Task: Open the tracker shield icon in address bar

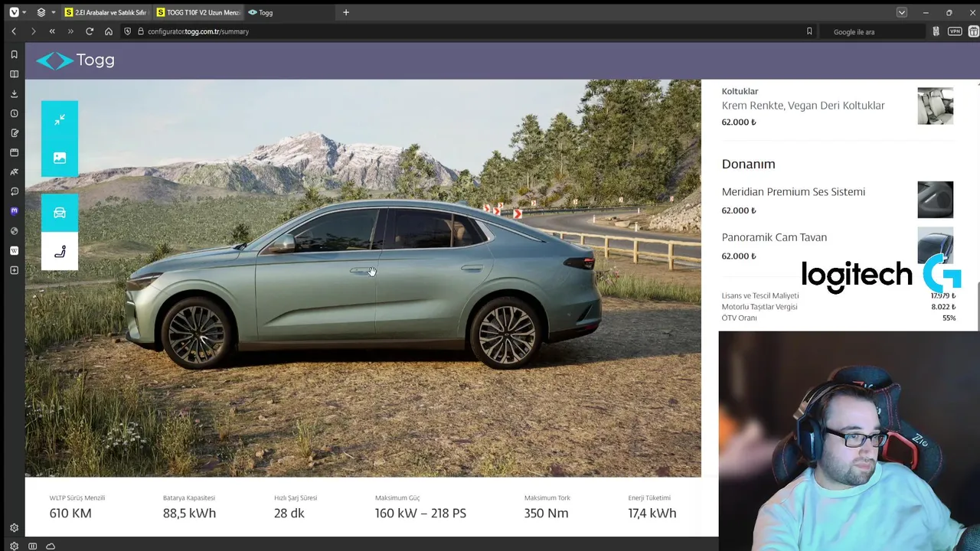Action: tap(128, 31)
